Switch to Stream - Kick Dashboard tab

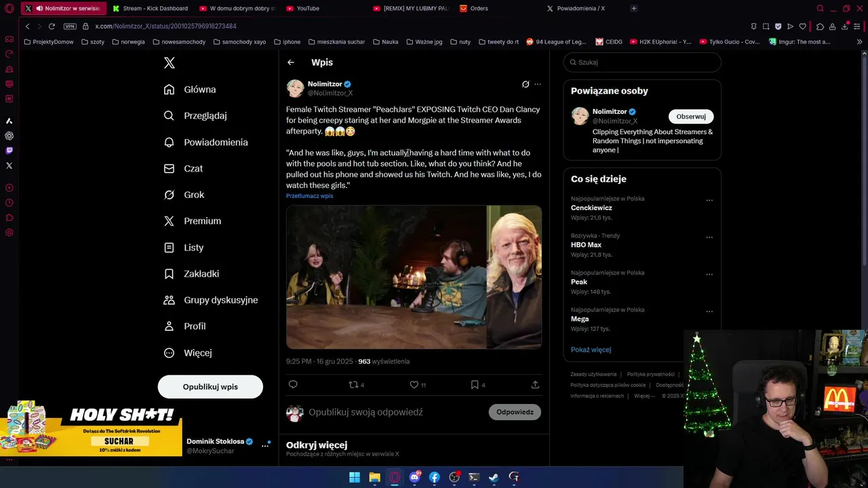click(x=151, y=8)
